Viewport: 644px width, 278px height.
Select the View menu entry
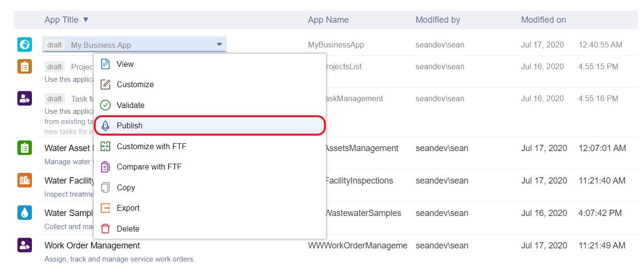pyautogui.click(x=125, y=64)
